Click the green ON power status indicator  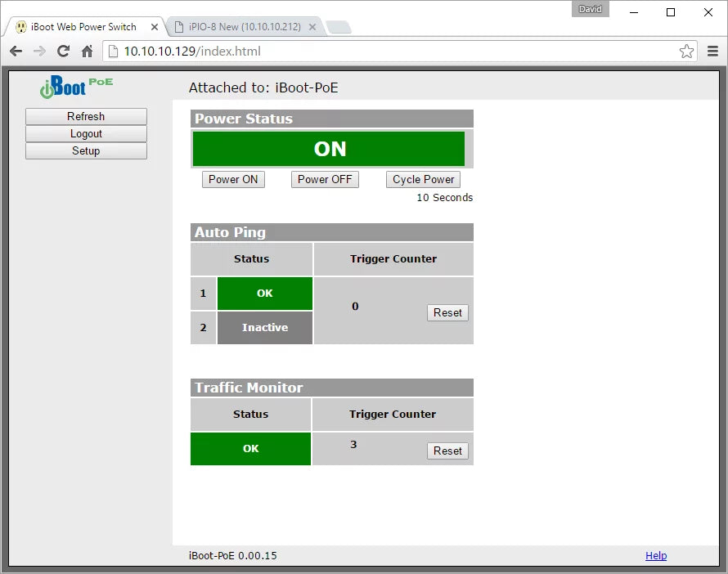329,149
